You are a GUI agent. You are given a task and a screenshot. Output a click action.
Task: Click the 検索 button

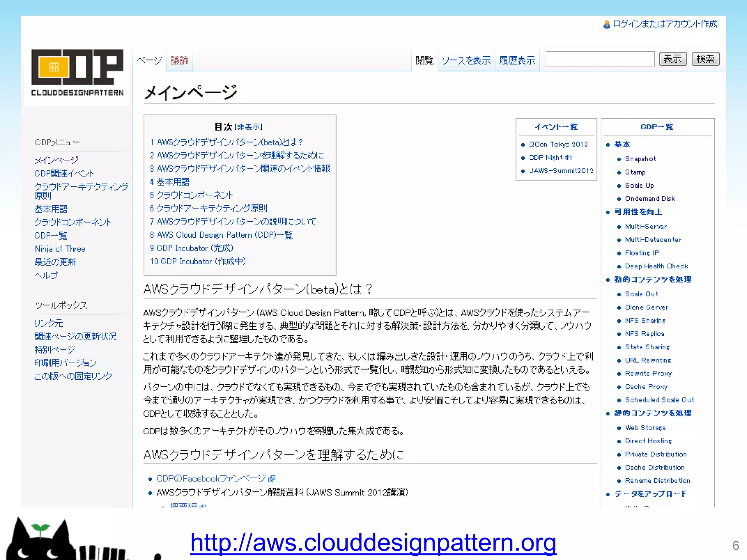[x=705, y=59]
